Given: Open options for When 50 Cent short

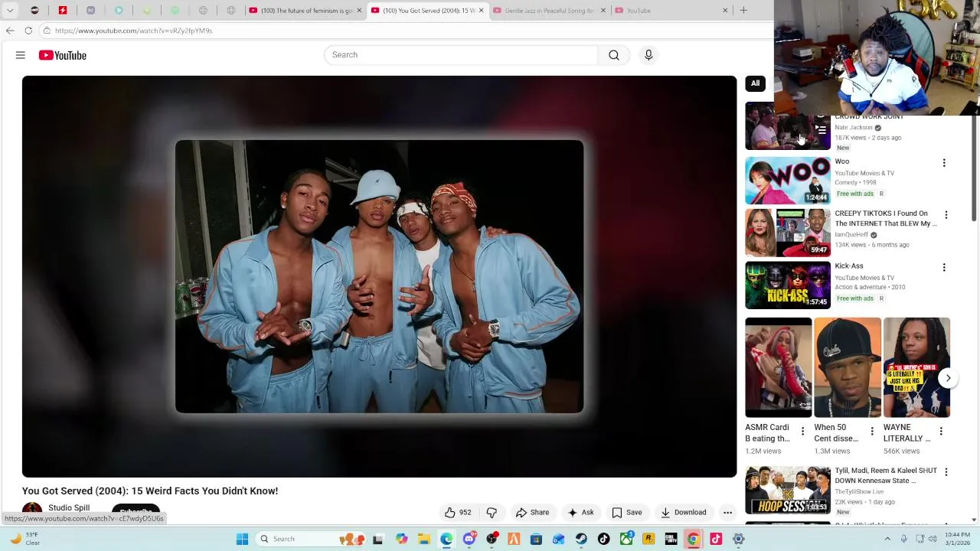Looking at the screenshot, I should coord(871,432).
